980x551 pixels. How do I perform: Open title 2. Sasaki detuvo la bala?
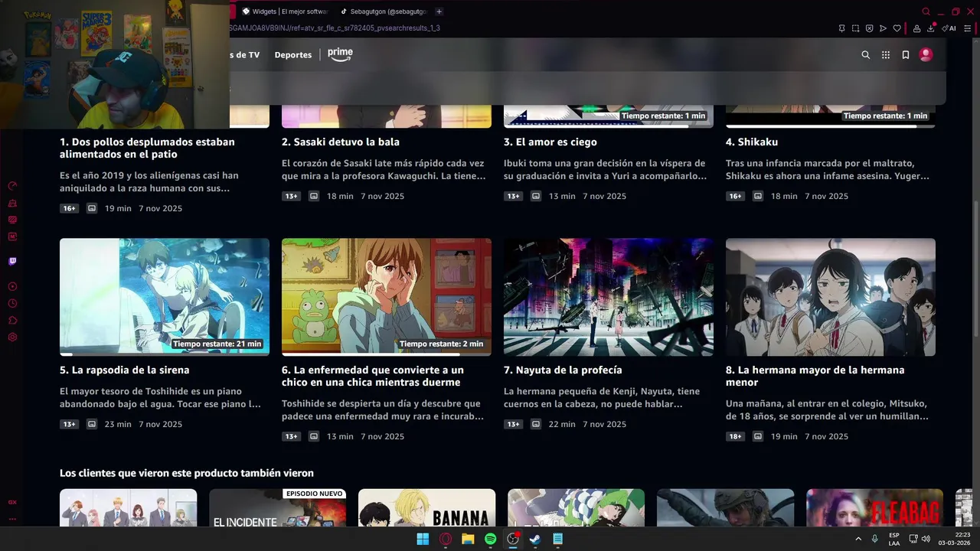pyautogui.click(x=341, y=142)
